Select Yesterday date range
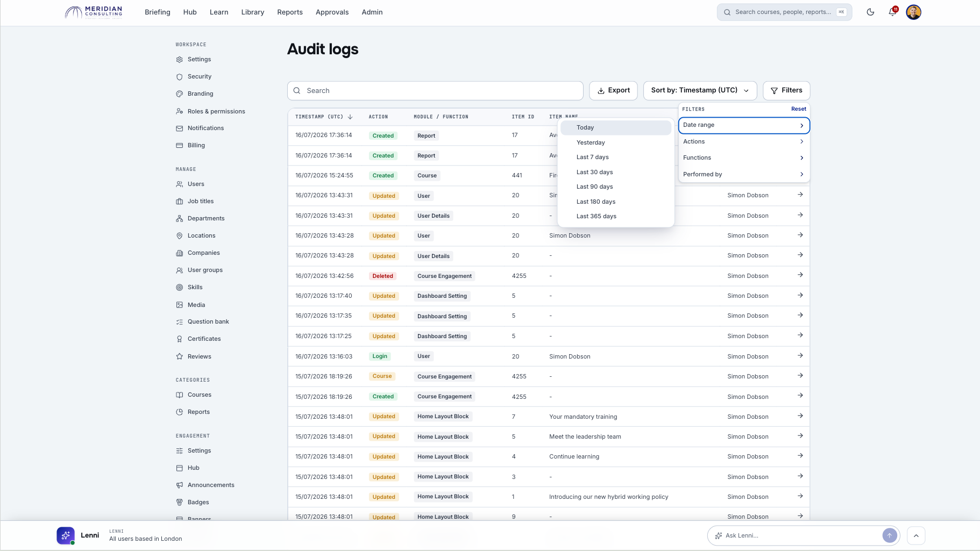This screenshot has height=551, width=980. pos(616,142)
